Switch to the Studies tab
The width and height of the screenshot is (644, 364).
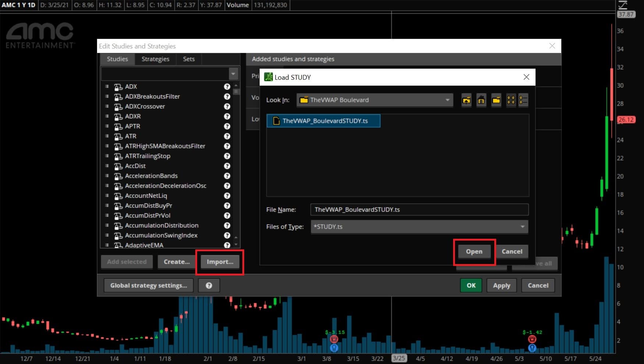pos(117,59)
